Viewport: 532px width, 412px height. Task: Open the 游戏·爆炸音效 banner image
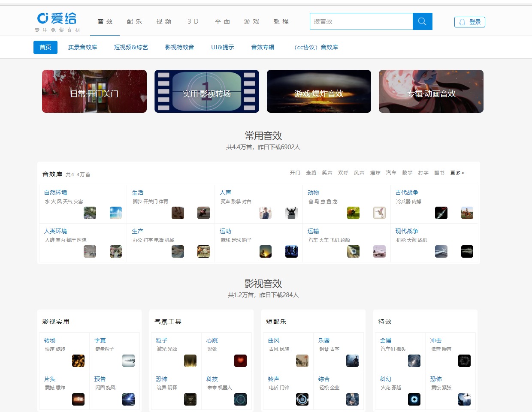319,91
